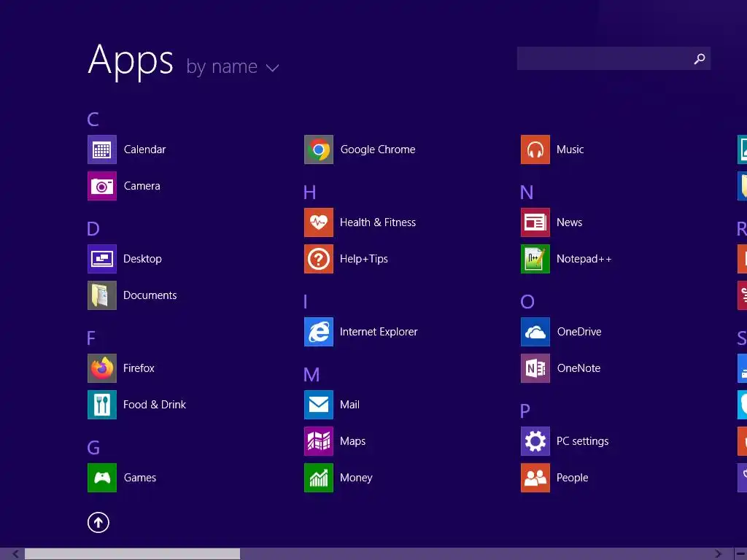747x560 pixels.
Task: Start Google Chrome via its icon
Action: 319,149
